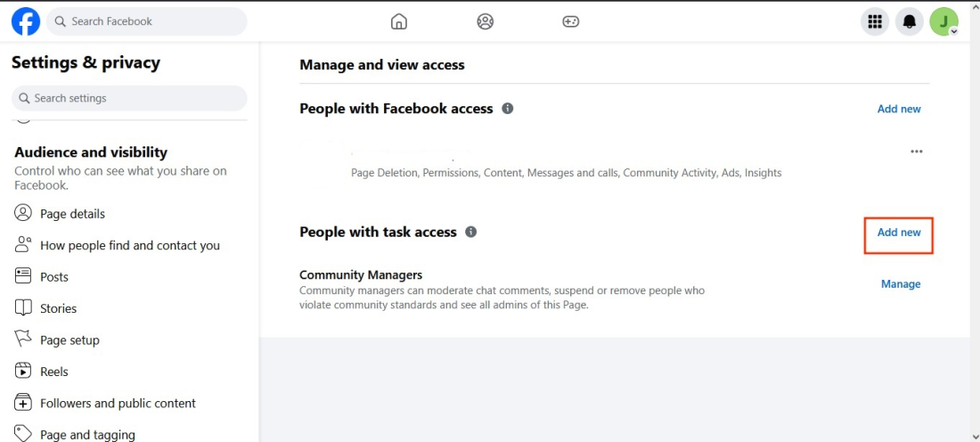Open the Groups icon in top bar
The height and width of the screenshot is (442, 980).
click(485, 21)
